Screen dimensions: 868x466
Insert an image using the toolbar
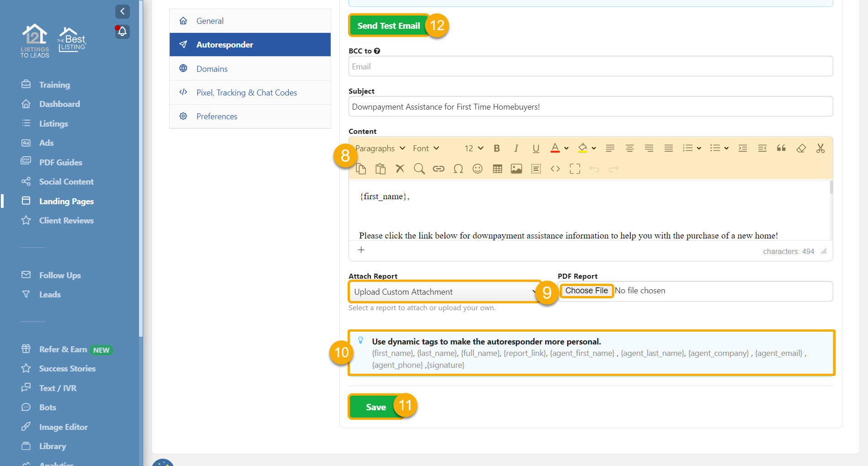point(516,169)
